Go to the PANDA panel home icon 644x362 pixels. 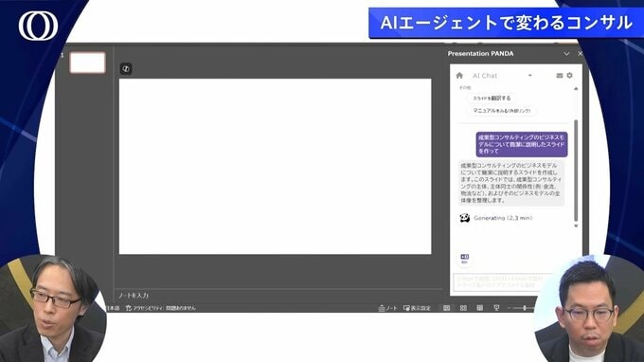point(459,76)
